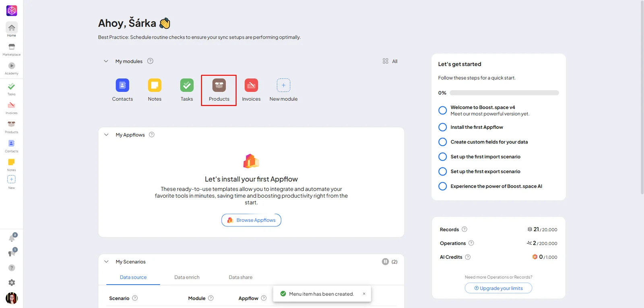This screenshot has height=308, width=644.
Task: Open the Invoices module tile
Action: [x=251, y=90]
